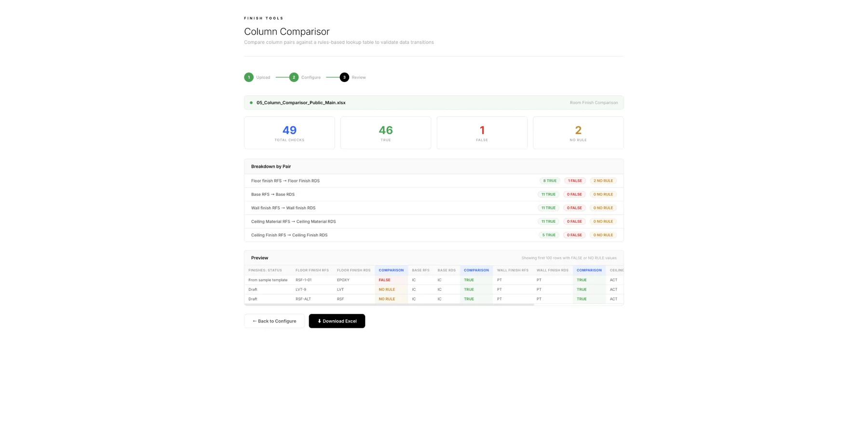This screenshot has height=447, width=868.
Task: Select the 2 NO RULE stat card
Action: [x=578, y=133]
